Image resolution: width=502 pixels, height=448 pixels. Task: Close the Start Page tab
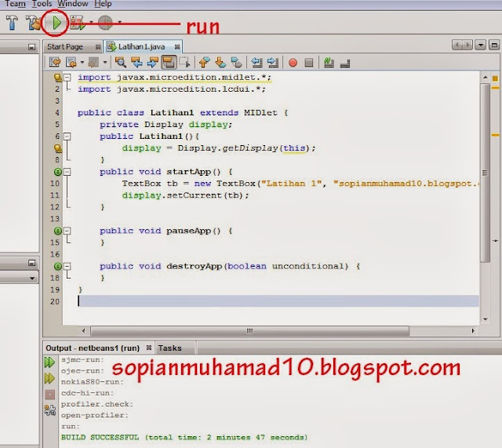coord(98,47)
